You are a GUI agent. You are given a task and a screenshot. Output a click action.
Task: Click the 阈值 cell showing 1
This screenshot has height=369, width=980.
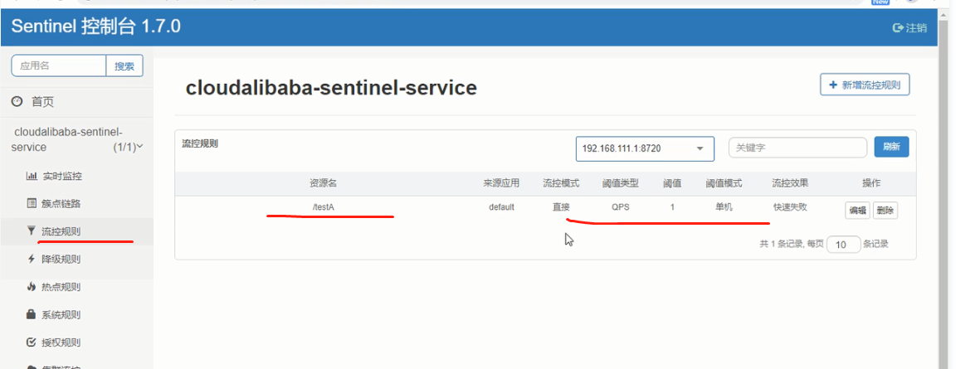[x=672, y=207]
